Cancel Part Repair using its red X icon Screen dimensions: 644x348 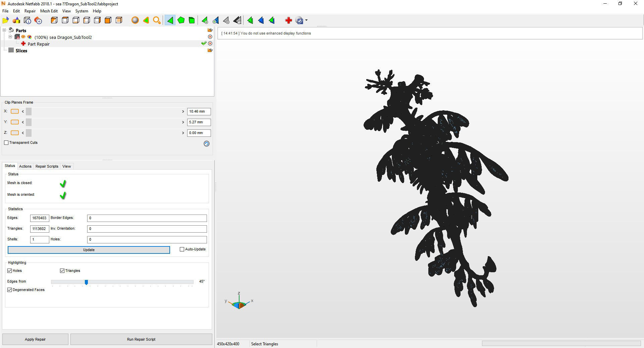point(210,44)
